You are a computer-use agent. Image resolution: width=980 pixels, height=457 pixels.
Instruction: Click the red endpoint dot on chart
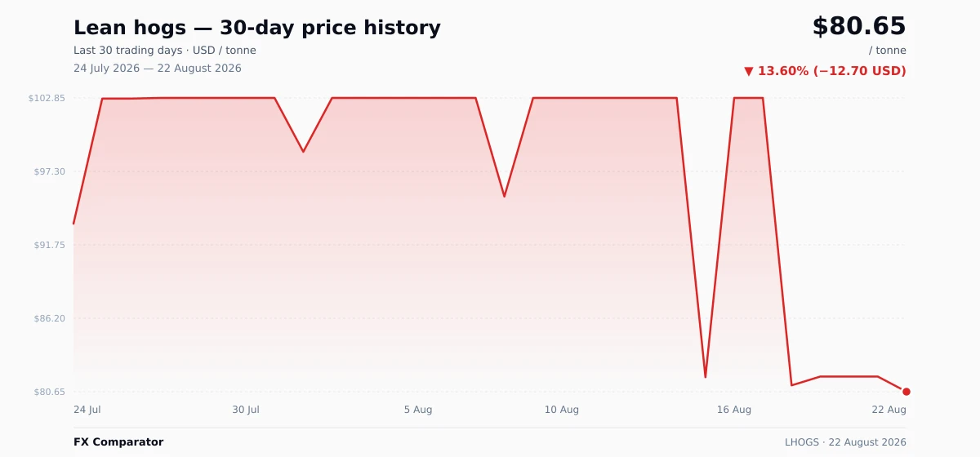pyautogui.click(x=906, y=392)
